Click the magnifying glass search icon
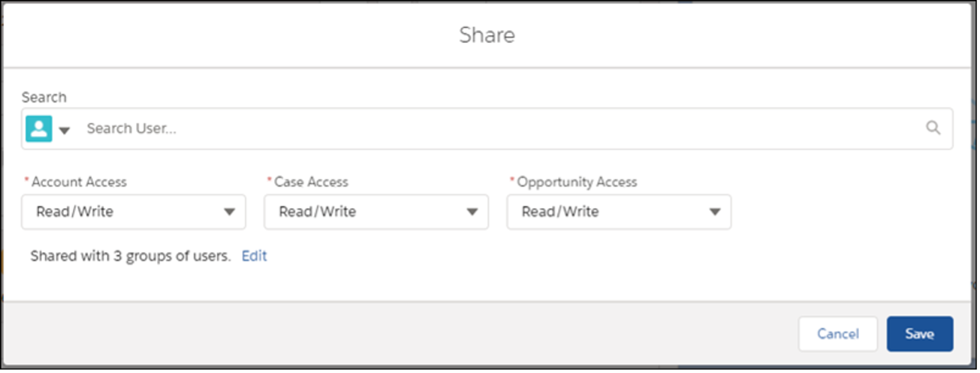980x373 pixels. (x=933, y=128)
